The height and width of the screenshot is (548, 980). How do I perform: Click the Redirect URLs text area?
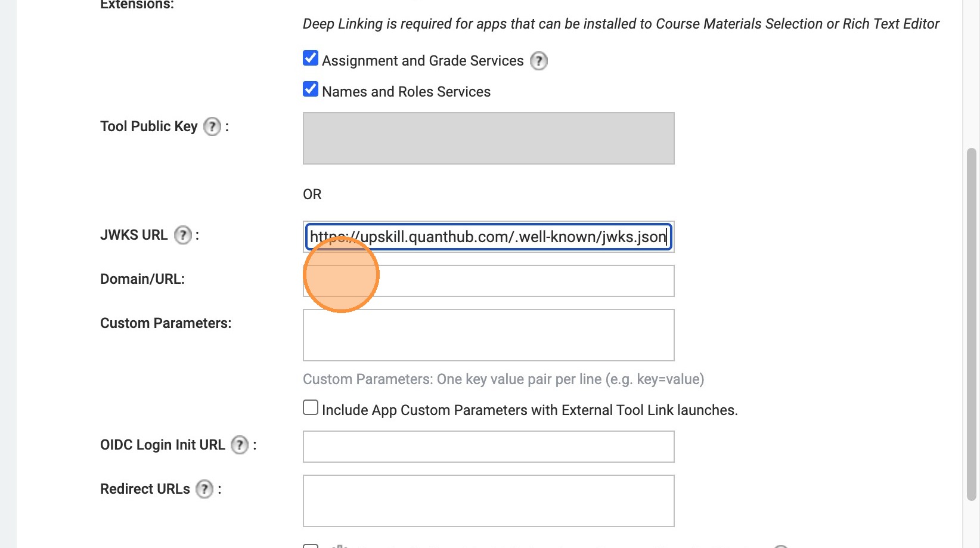(x=488, y=501)
